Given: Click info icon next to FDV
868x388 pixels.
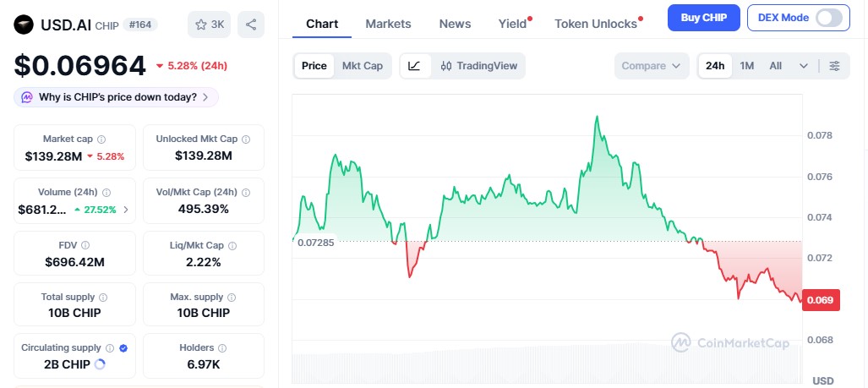Looking at the screenshot, I should 85,245.
